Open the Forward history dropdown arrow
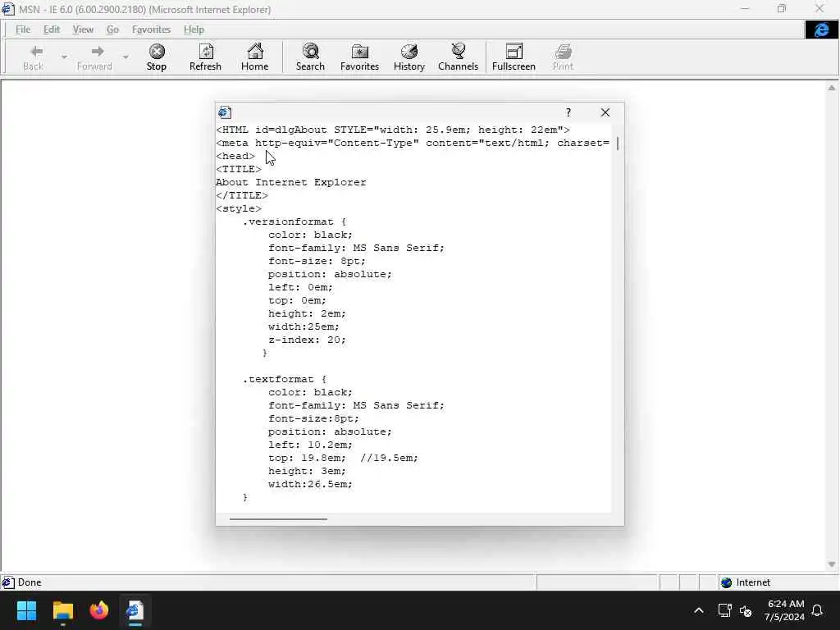The width and height of the screenshot is (840, 630). click(126, 57)
